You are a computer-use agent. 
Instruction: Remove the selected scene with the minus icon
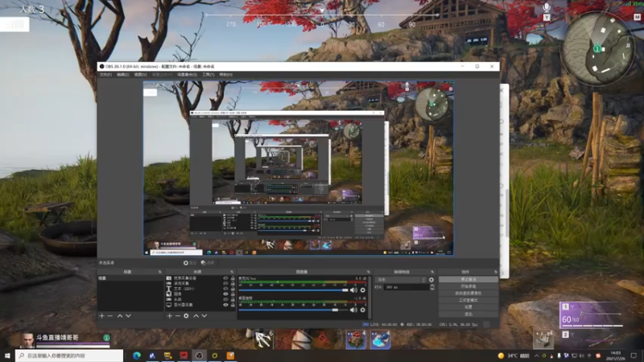click(x=110, y=316)
